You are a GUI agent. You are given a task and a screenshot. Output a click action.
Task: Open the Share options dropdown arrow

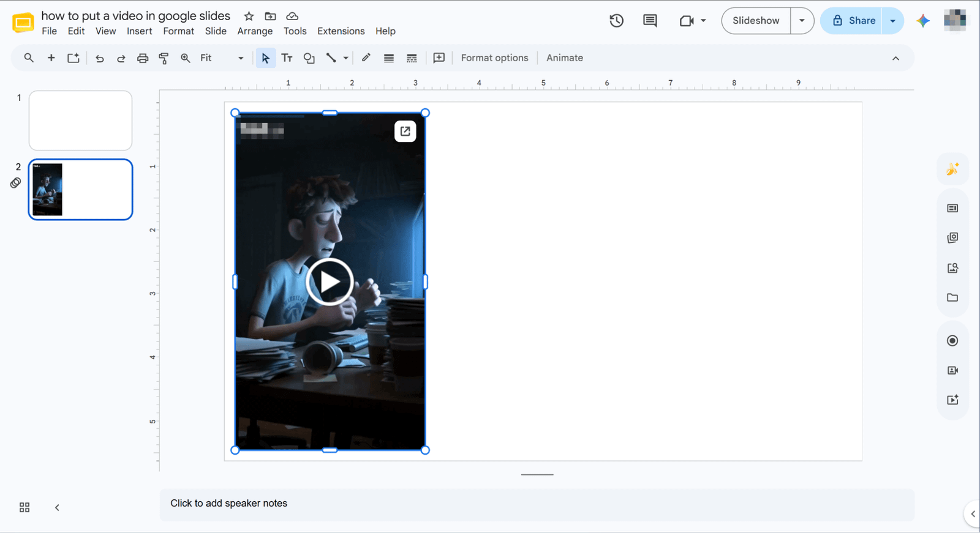pos(893,21)
